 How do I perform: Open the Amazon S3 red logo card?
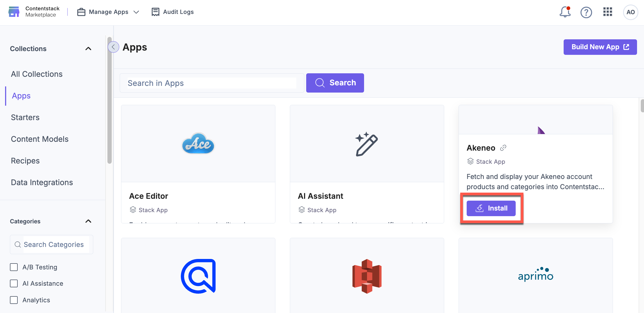pos(367,276)
